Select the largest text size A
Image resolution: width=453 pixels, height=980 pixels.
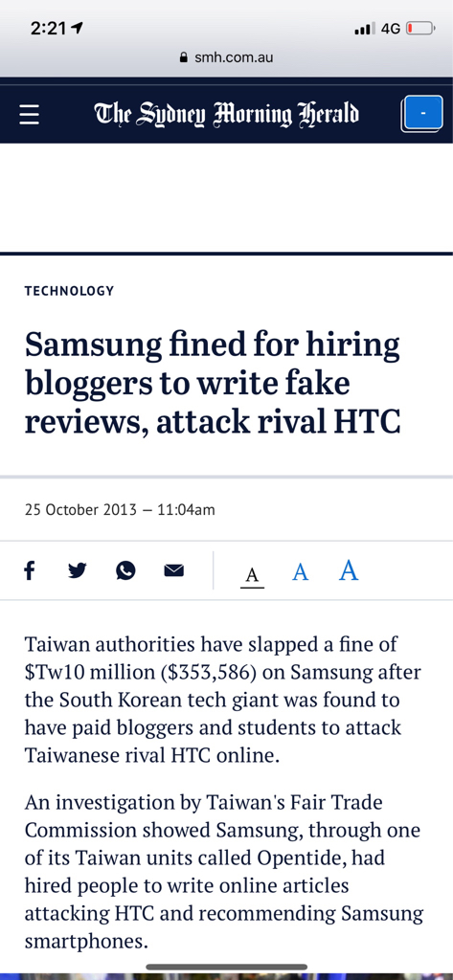(349, 569)
